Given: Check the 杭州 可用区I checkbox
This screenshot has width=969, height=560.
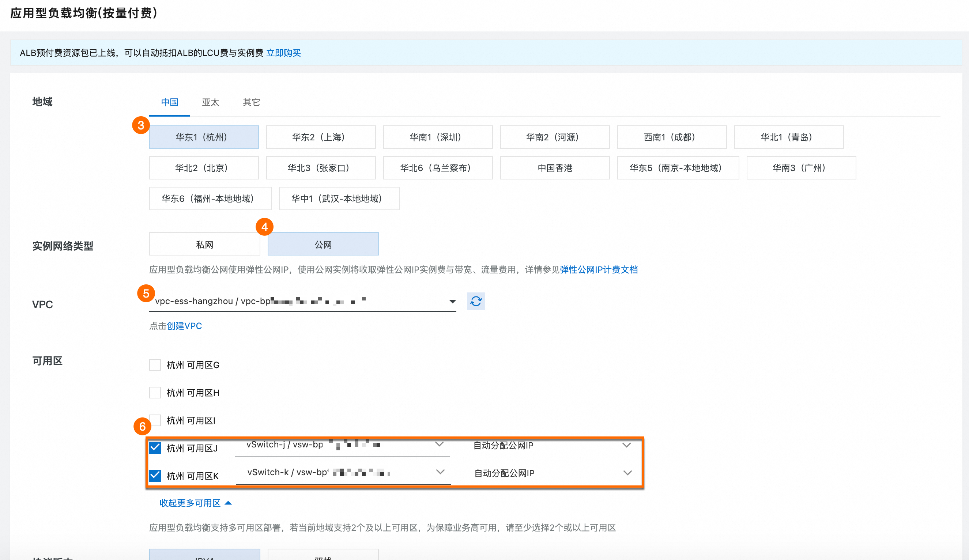Looking at the screenshot, I should pos(155,420).
